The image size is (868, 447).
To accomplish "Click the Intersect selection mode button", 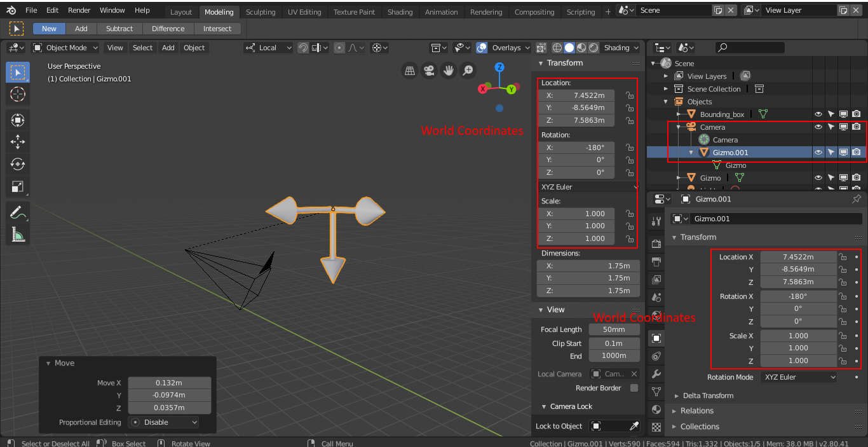I will [x=217, y=29].
